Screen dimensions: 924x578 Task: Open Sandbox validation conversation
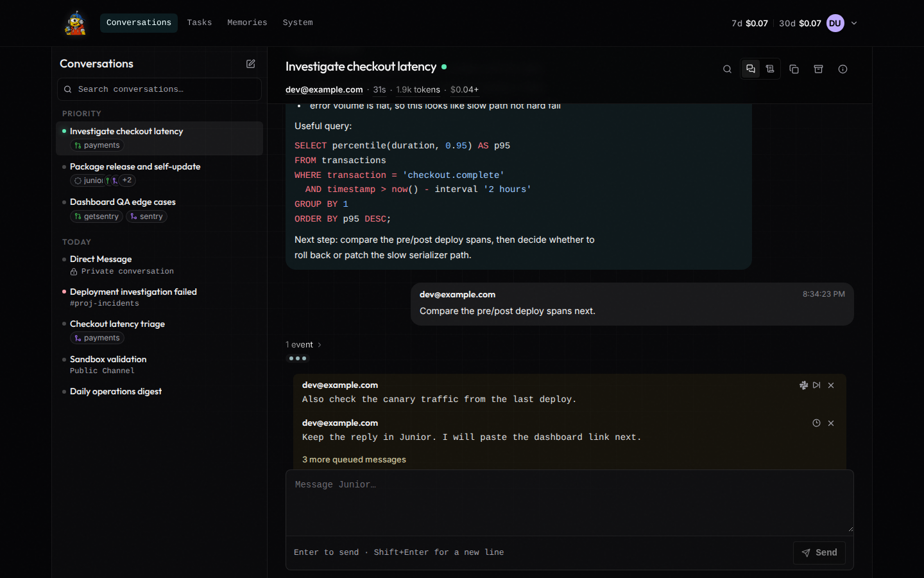[x=160, y=364]
